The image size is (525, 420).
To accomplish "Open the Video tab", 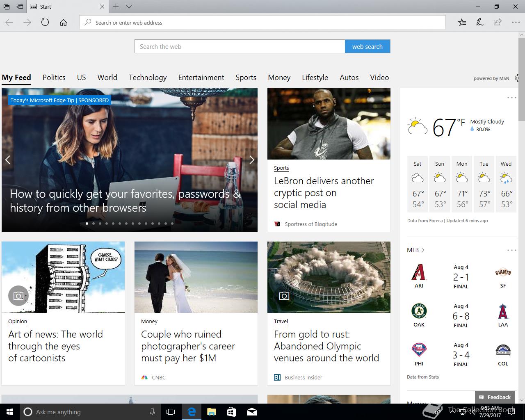I will point(379,78).
